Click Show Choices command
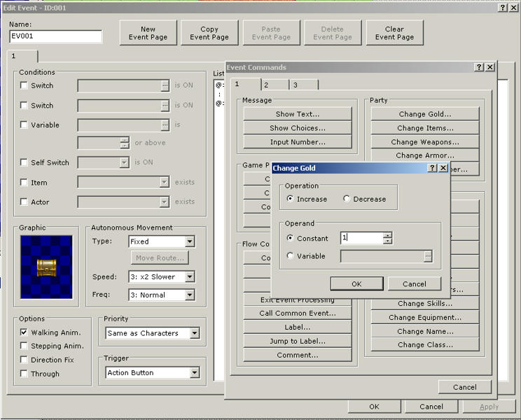This screenshot has height=420, width=521. point(298,128)
